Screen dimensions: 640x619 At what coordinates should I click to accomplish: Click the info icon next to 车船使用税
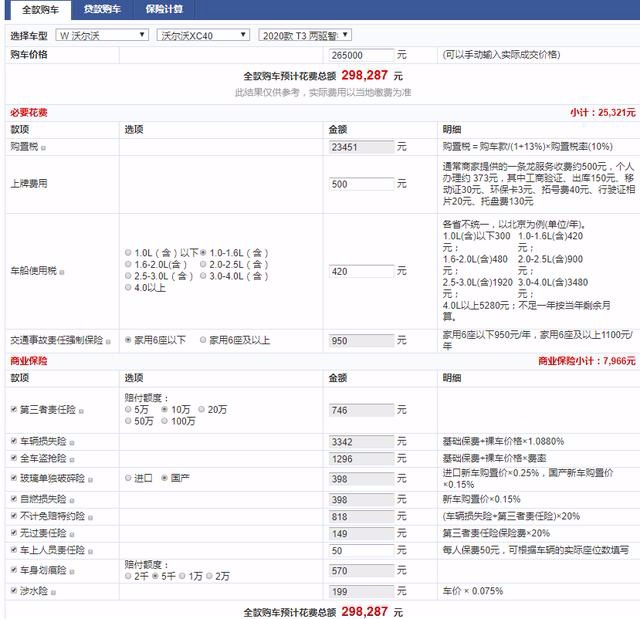tap(62, 272)
